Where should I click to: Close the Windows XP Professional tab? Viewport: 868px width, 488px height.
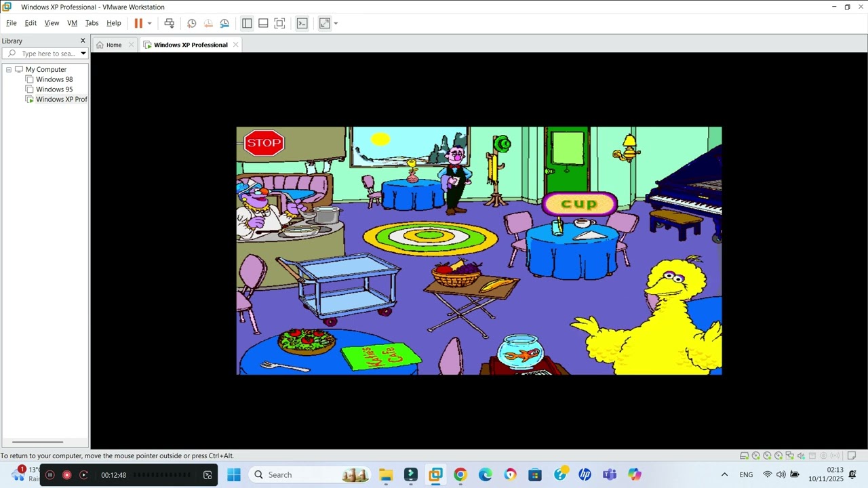click(235, 45)
